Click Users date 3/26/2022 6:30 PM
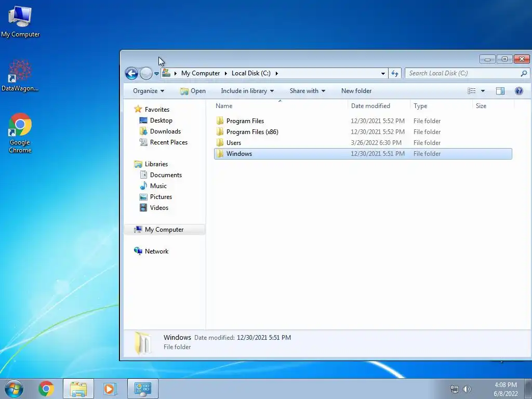532x399 pixels. click(376, 143)
